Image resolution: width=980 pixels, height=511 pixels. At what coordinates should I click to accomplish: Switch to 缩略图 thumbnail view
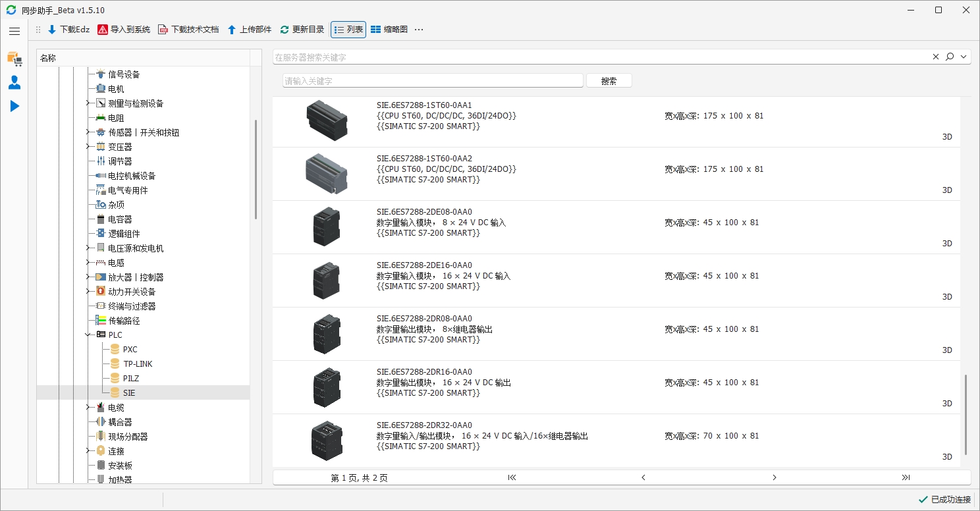click(389, 30)
